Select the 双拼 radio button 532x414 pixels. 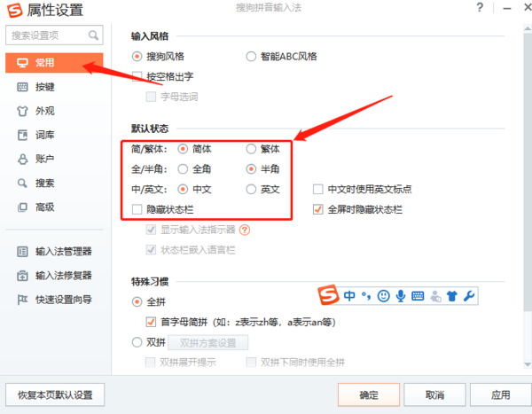pos(137,342)
